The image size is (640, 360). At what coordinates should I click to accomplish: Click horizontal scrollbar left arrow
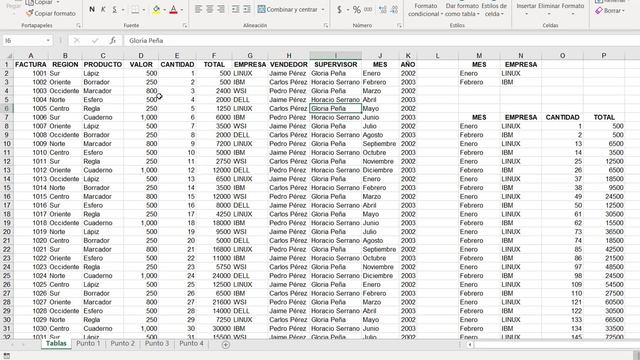pyautogui.click(x=470, y=344)
